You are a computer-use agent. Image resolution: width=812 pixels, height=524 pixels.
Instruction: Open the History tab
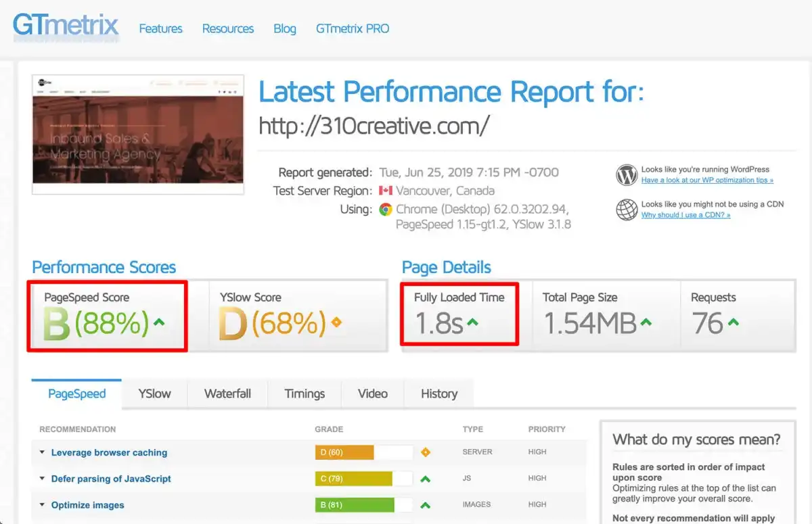(439, 394)
